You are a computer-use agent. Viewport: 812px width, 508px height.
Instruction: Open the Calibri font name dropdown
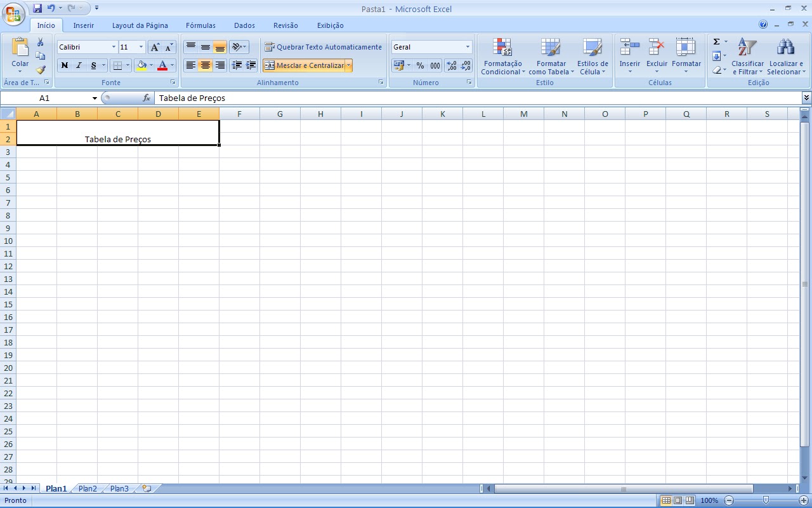tap(114, 47)
